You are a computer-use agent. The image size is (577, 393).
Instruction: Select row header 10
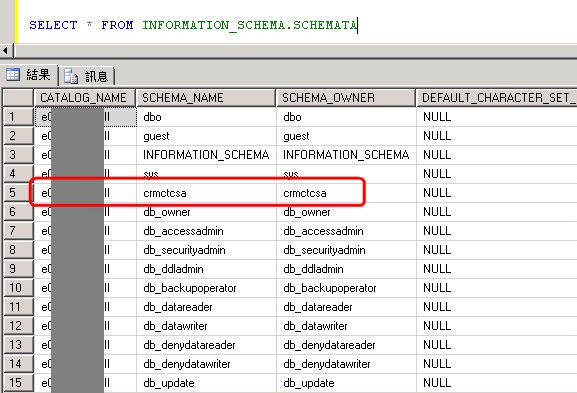pyautogui.click(x=18, y=288)
